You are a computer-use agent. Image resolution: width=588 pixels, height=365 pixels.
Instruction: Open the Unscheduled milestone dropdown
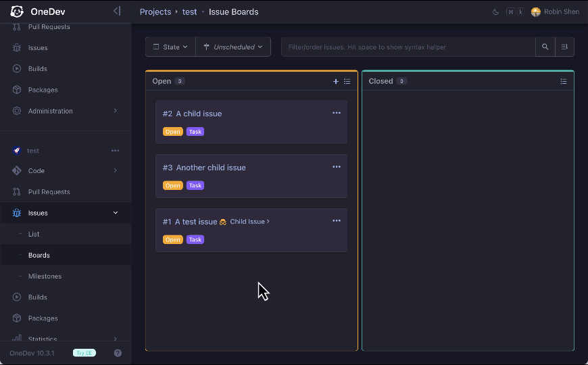tap(233, 47)
